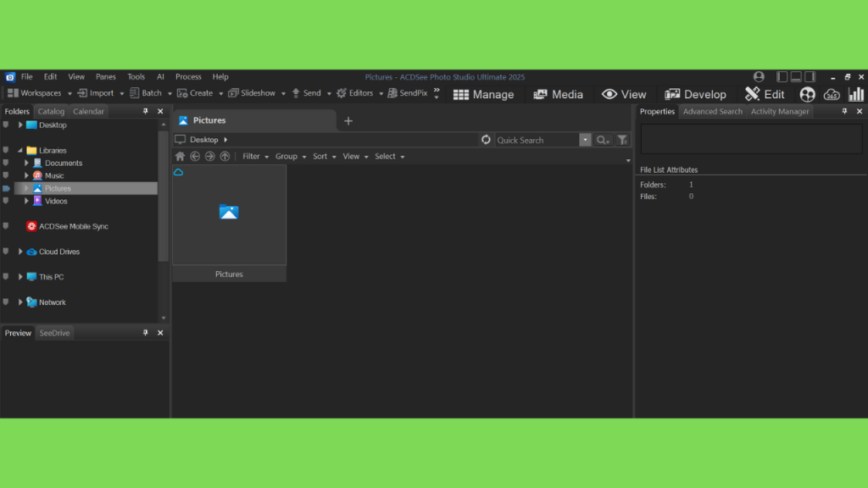Navigate back in the file list
Viewport: 868px width, 488px height.
(x=195, y=157)
